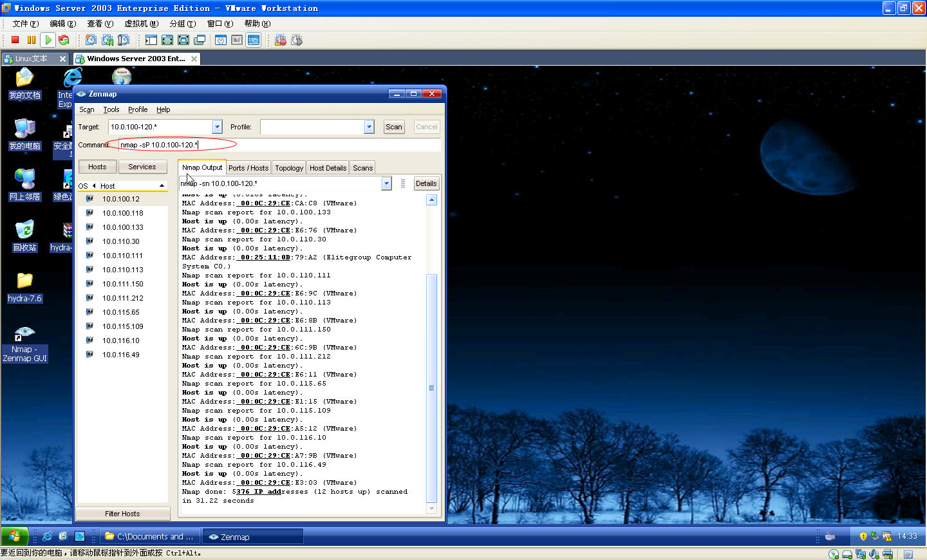Take a snapshot with the clock icon
This screenshot has height=560, width=927.
click(x=91, y=40)
